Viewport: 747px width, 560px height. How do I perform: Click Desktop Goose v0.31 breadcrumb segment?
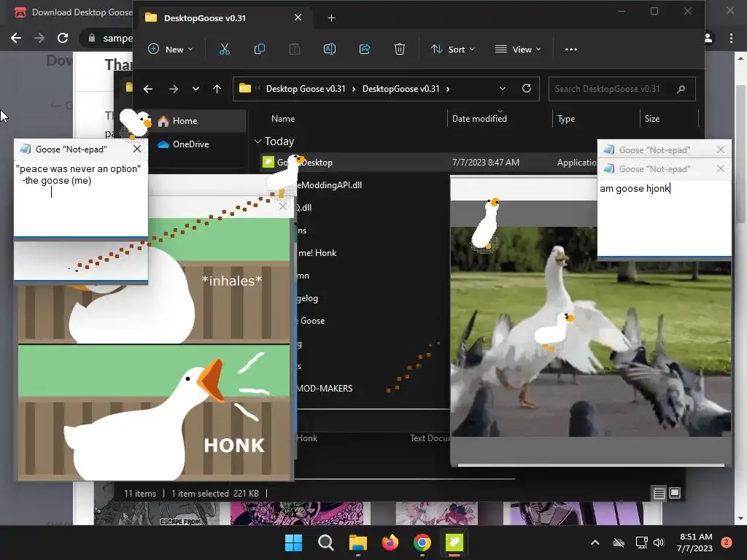click(306, 89)
